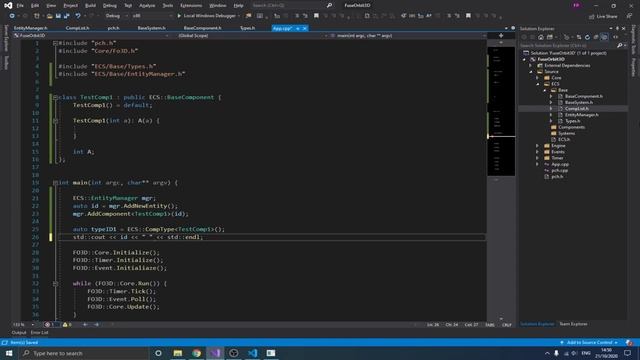Collapse the TestComp1 class code block
The width and height of the screenshot is (640, 360).
coord(55,98)
